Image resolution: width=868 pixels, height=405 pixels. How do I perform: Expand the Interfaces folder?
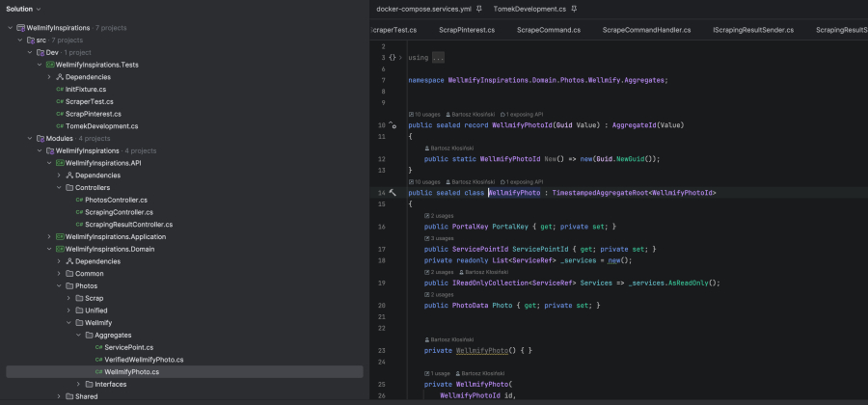[x=77, y=384]
